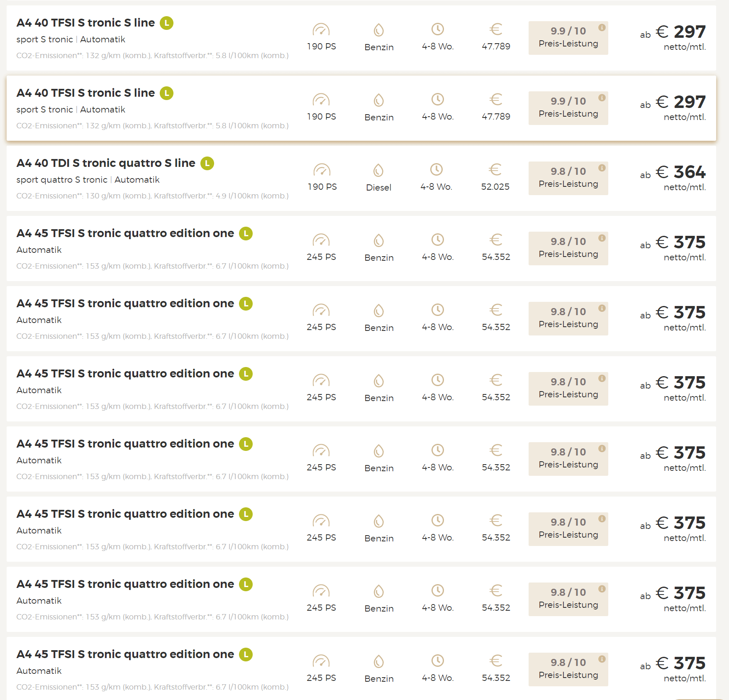The width and height of the screenshot is (729, 700).
Task: Click the 9.8/10 Preis-Leistung badge of the A4 40 TDI
Action: (x=568, y=178)
